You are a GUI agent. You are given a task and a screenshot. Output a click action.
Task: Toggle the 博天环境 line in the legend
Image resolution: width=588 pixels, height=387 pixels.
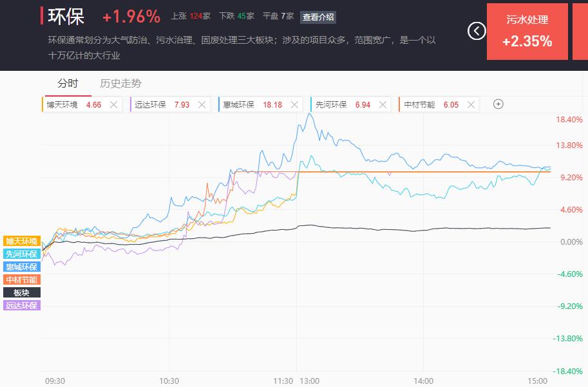click(22, 241)
